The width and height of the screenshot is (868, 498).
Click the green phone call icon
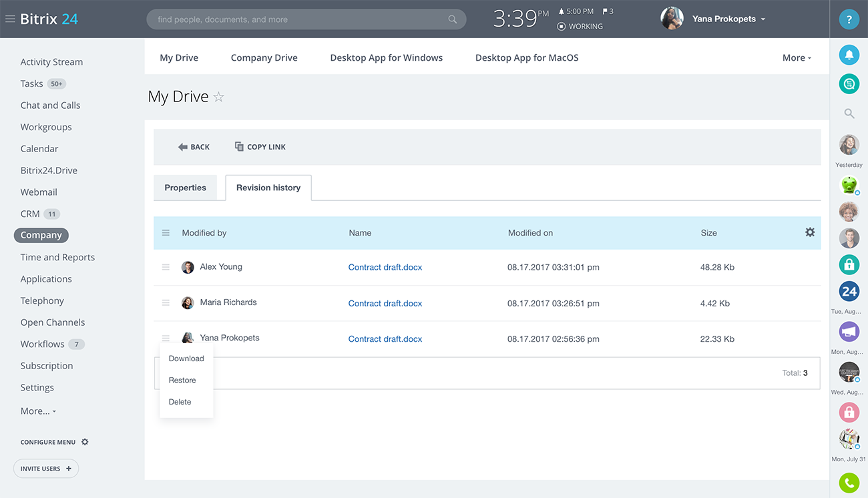click(849, 482)
